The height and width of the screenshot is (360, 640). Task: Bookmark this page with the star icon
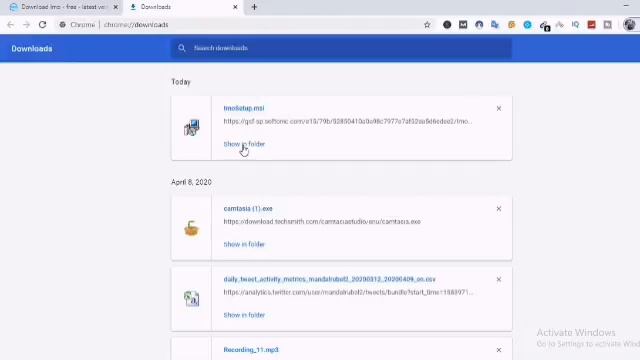427,25
